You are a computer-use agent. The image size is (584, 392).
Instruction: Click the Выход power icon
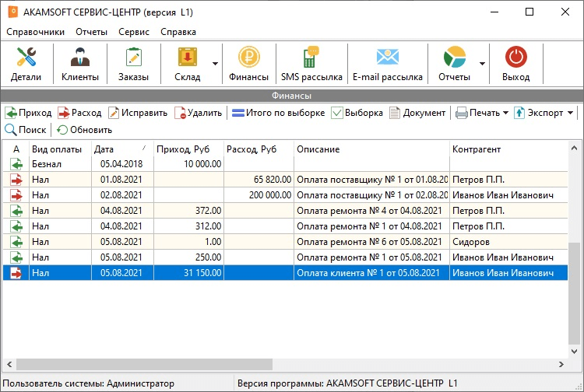(x=515, y=57)
